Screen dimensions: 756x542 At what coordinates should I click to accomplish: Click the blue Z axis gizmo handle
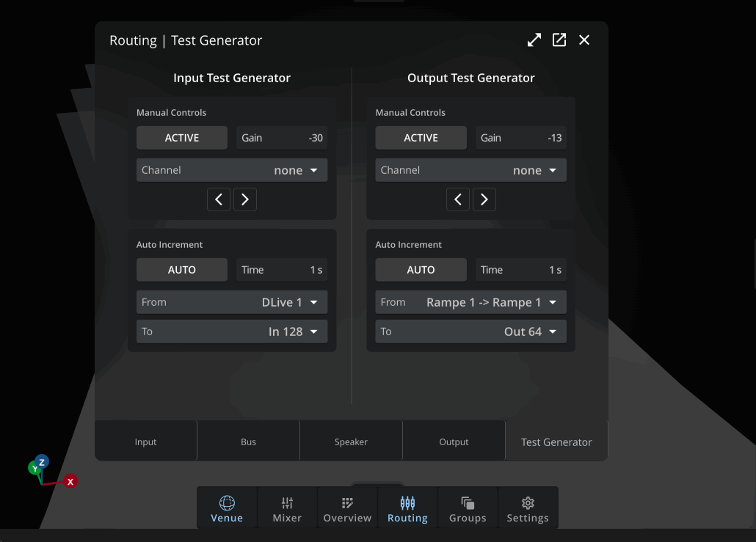(x=42, y=462)
